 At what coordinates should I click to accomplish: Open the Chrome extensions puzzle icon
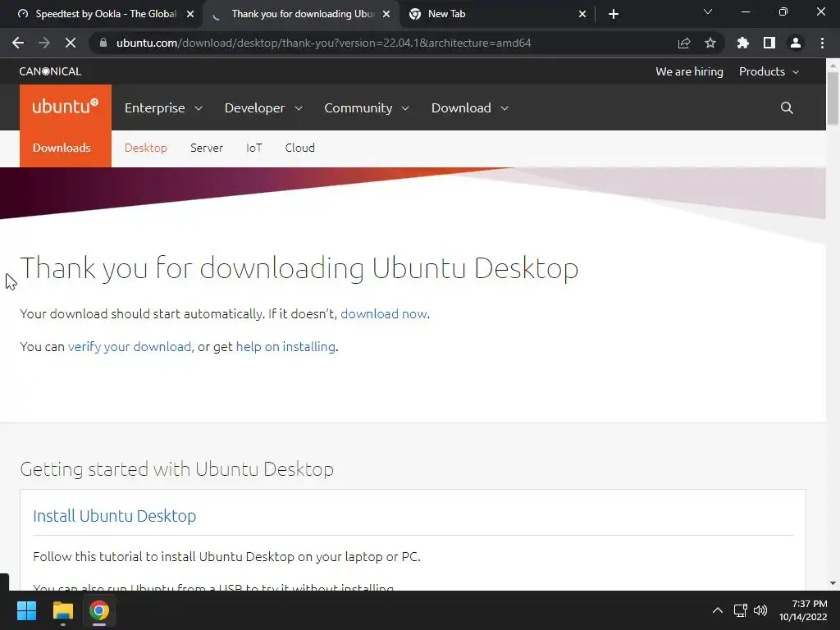point(742,43)
